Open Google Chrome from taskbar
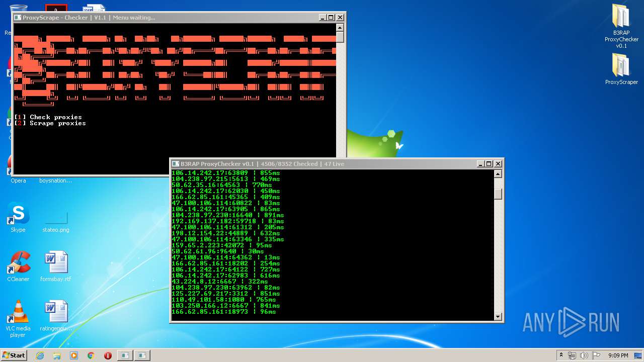644x362 pixels. (91, 355)
